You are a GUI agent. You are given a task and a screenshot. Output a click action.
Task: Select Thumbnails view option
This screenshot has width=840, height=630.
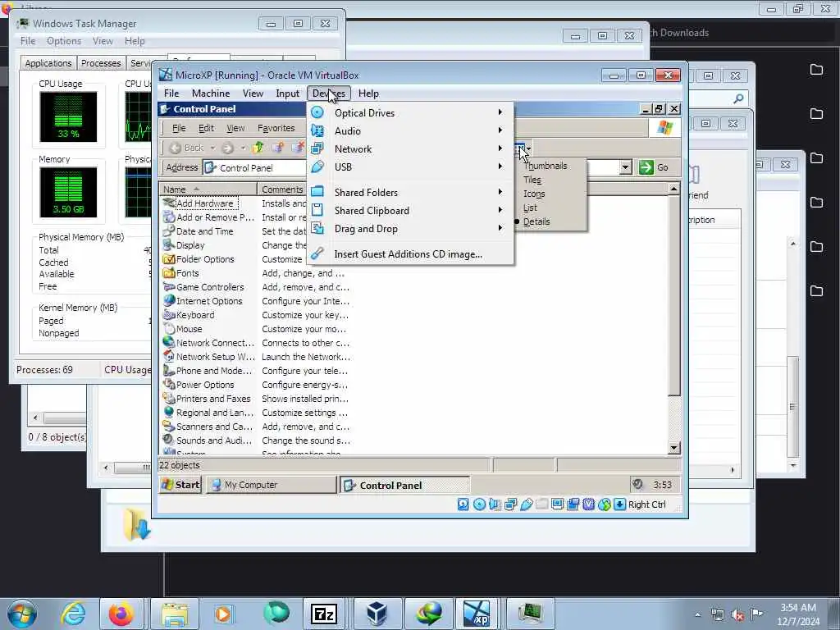tap(546, 166)
